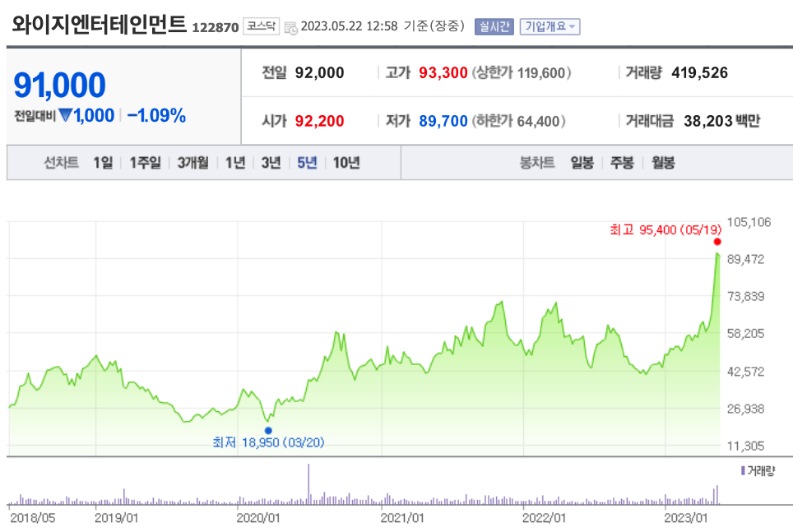793x532 pixels.
Task: Click the down-arrow icon beside 1,000
Action: 65,115
